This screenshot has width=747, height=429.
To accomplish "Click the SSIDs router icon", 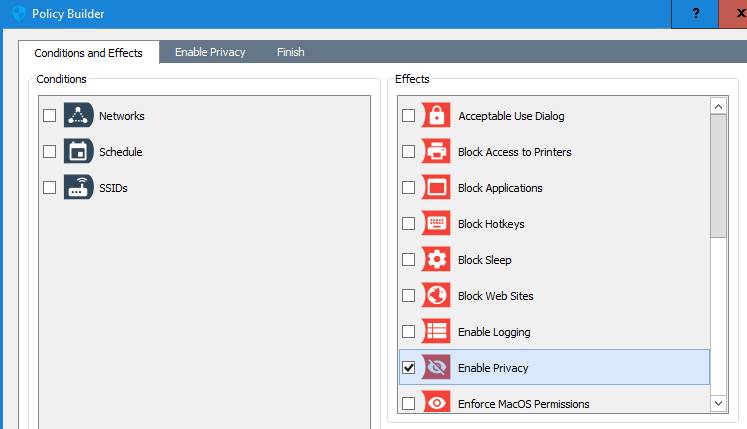I will (x=79, y=187).
